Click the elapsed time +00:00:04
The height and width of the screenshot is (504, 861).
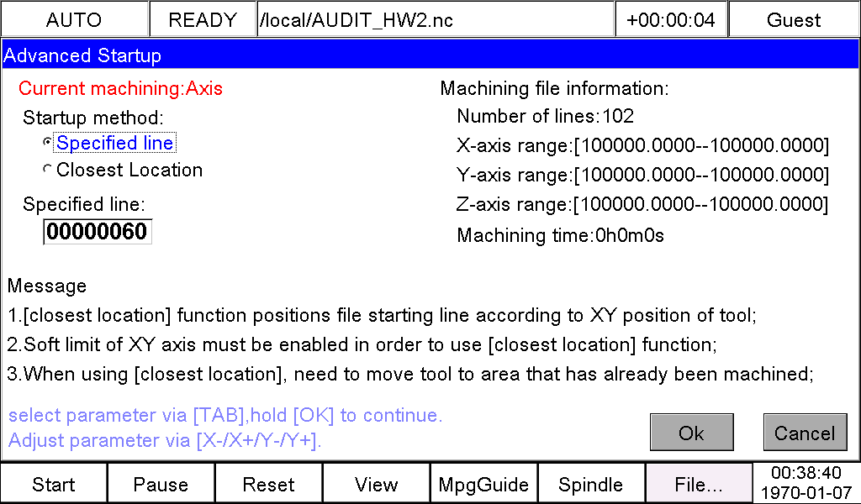tap(671, 20)
